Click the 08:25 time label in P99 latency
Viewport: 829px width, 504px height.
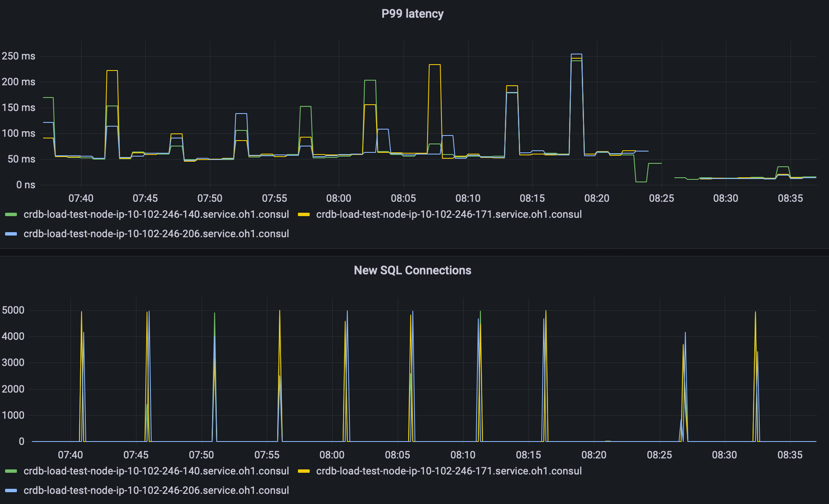click(x=661, y=198)
